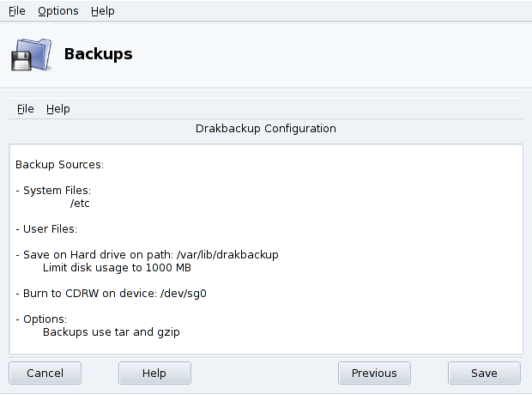This screenshot has height=395, width=532.
Task: Open the File menu in the top menu bar
Action: [16, 11]
